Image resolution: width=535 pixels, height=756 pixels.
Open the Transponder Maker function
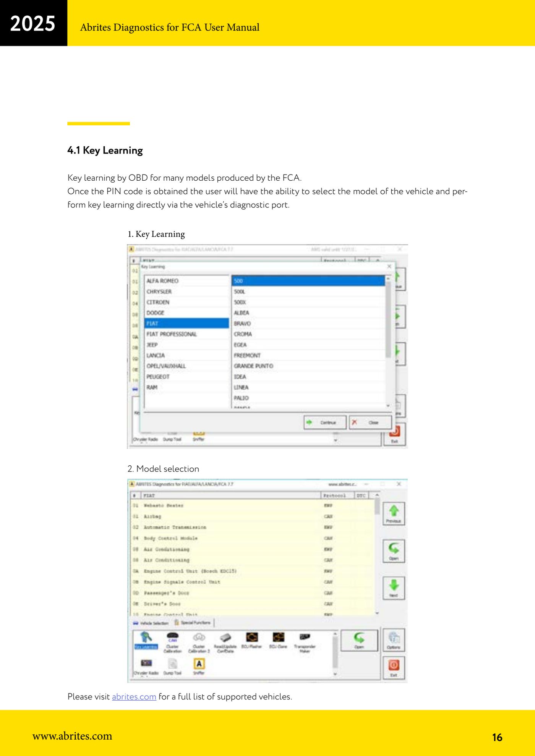point(305,643)
